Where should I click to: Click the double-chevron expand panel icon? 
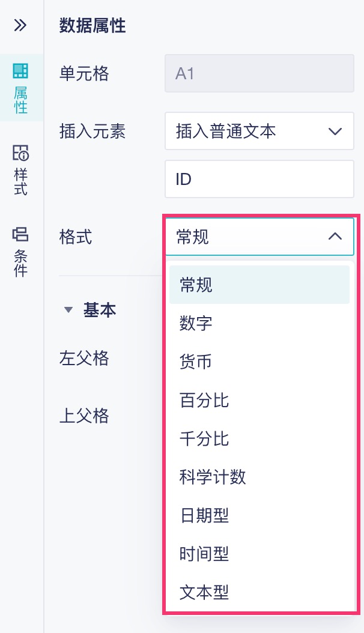20,25
